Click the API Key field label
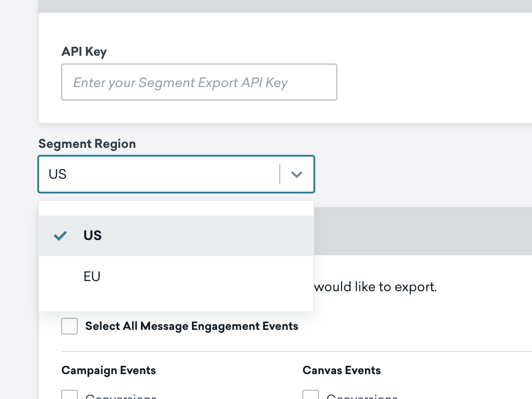The image size is (532, 399). click(x=84, y=52)
